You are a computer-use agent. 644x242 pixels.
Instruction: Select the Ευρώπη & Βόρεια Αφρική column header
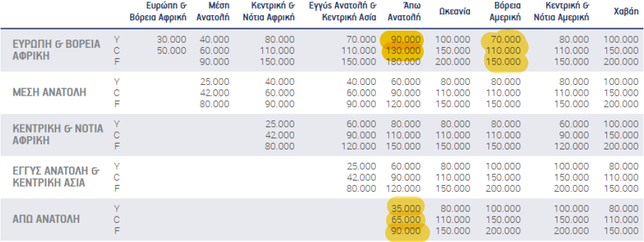tap(158, 12)
